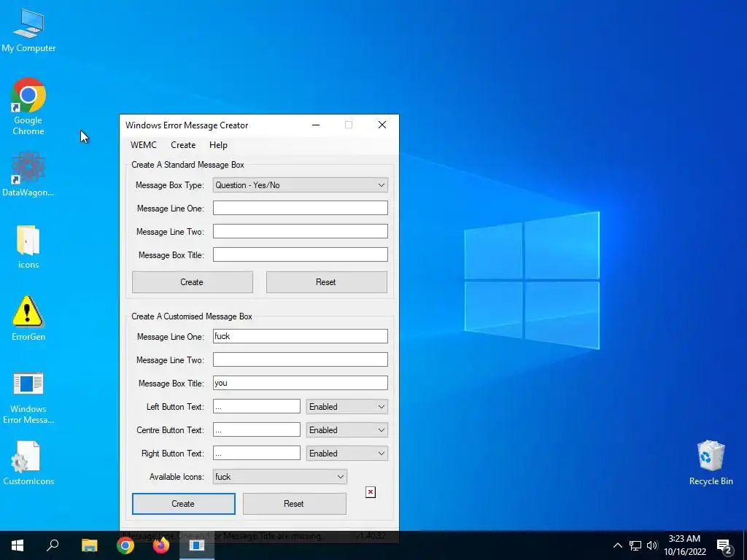Focus the Centre Button Text field
The width and height of the screenshot is (747, 560).
[x=256, y=429]
